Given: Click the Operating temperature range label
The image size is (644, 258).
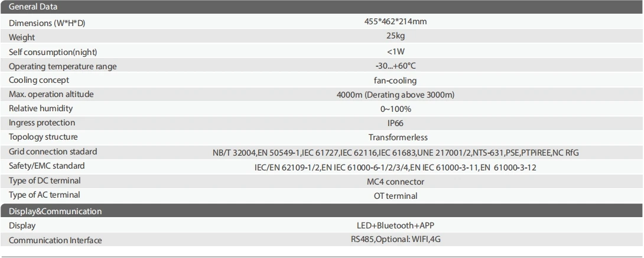Looking at the screenshot, I should coord(63,66).
